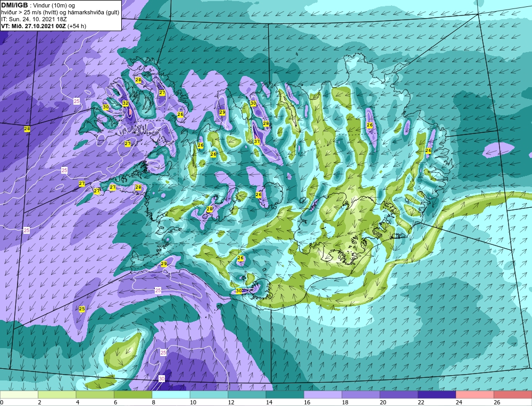Pick the 12–14 m/s teal legend swatch
532x406 pixels.
(247, 394)
